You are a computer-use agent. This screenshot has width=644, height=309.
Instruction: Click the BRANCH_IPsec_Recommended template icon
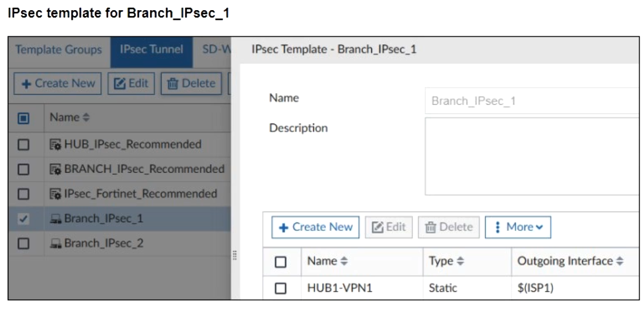pos(55,169)
